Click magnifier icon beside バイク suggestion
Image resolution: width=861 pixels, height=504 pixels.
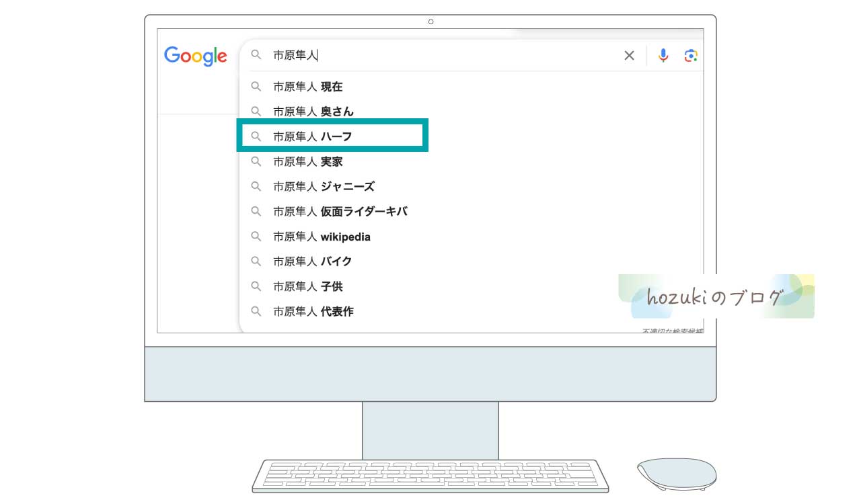[256, 261]
